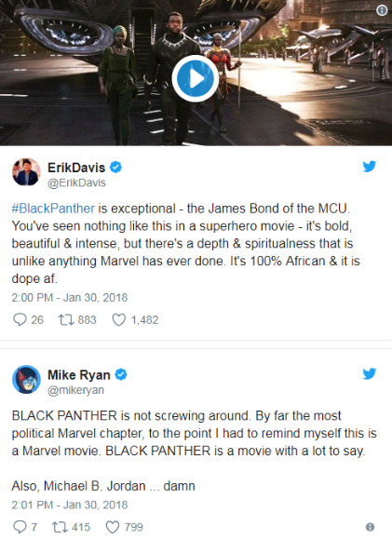Open the 2:00 PM - Jan 30, 2018 timestamp
The width and height of the screenshot is (392, 540).
point(70,298)
